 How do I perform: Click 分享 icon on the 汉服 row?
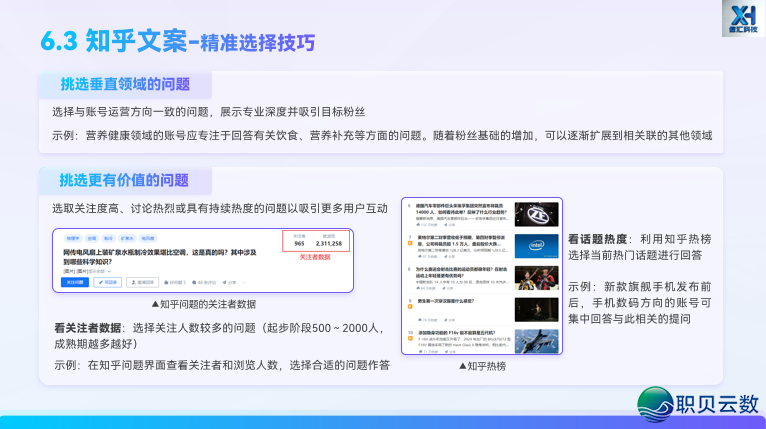(446, 320)
